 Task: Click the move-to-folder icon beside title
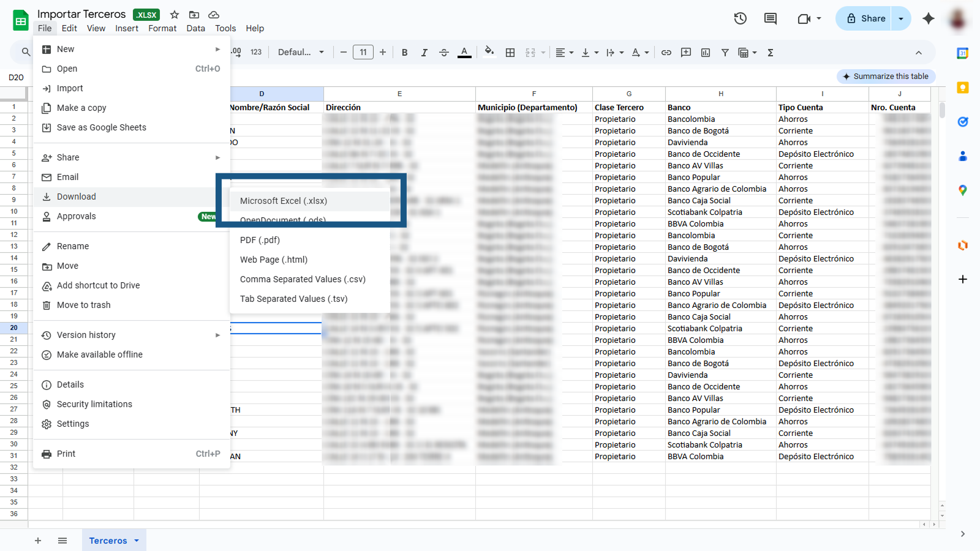(194, 15)
